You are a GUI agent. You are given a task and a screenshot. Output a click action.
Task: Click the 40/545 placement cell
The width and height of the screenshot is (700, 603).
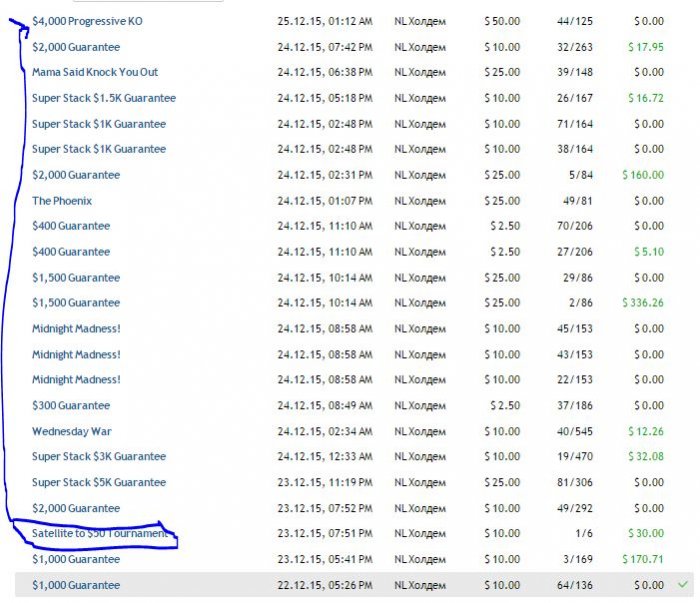[575, 431]
